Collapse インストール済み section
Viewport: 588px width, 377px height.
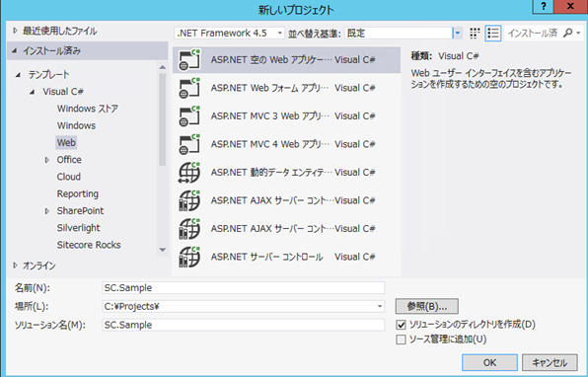(x=14, y=50)
